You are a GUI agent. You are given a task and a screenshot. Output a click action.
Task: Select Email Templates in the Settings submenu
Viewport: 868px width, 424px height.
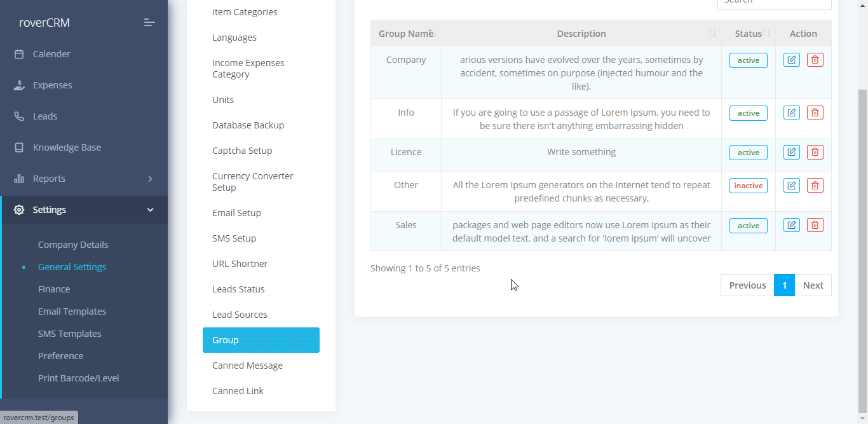tap(72, 311)
